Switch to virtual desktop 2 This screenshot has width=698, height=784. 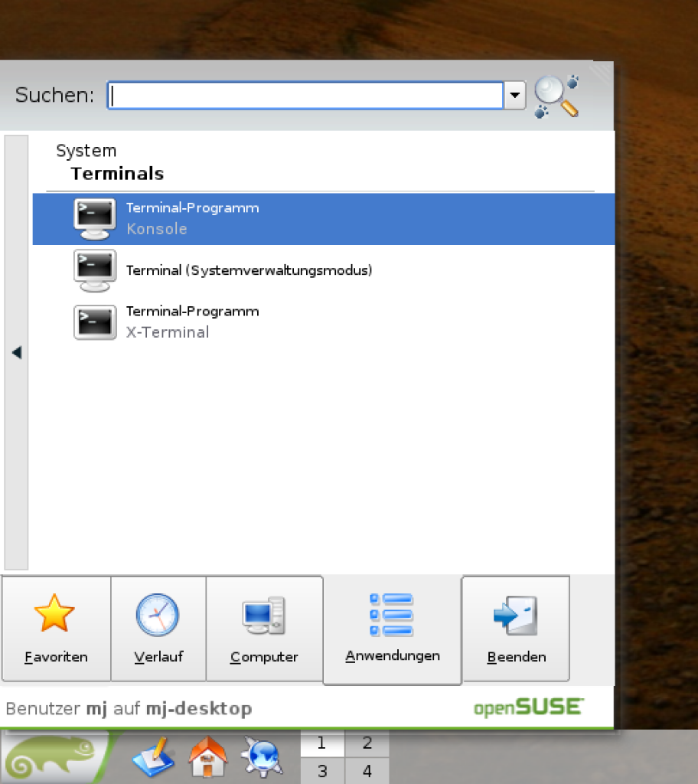367,743
